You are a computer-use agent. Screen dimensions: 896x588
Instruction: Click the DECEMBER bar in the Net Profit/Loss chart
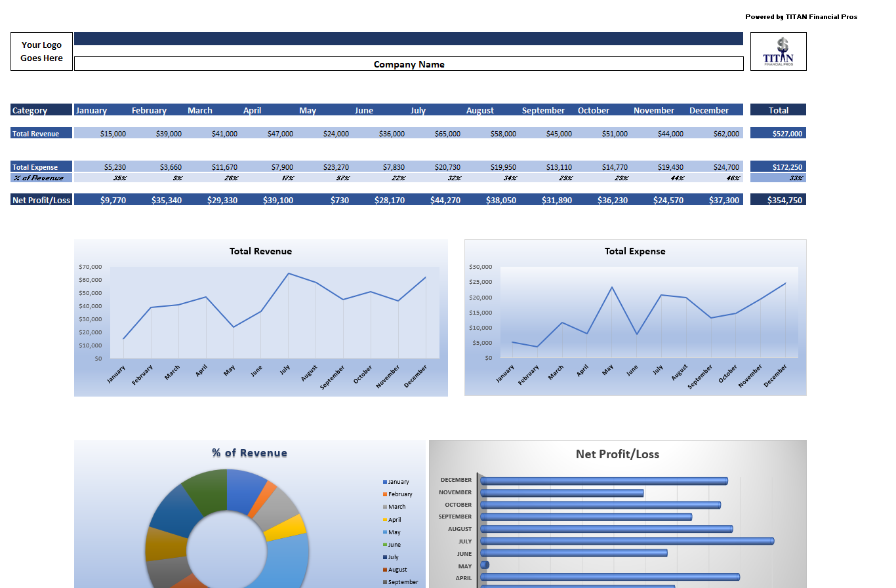(x=603, y=481)
